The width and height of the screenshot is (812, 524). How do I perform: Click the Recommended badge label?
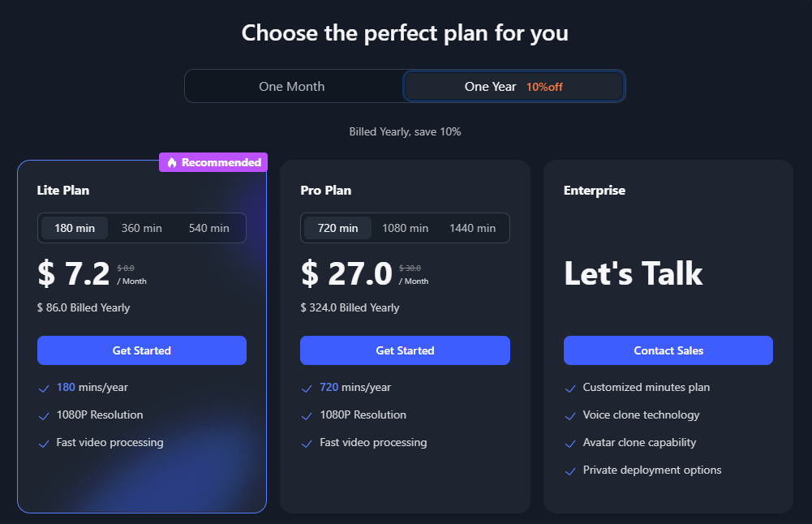[x=221, y=163]
